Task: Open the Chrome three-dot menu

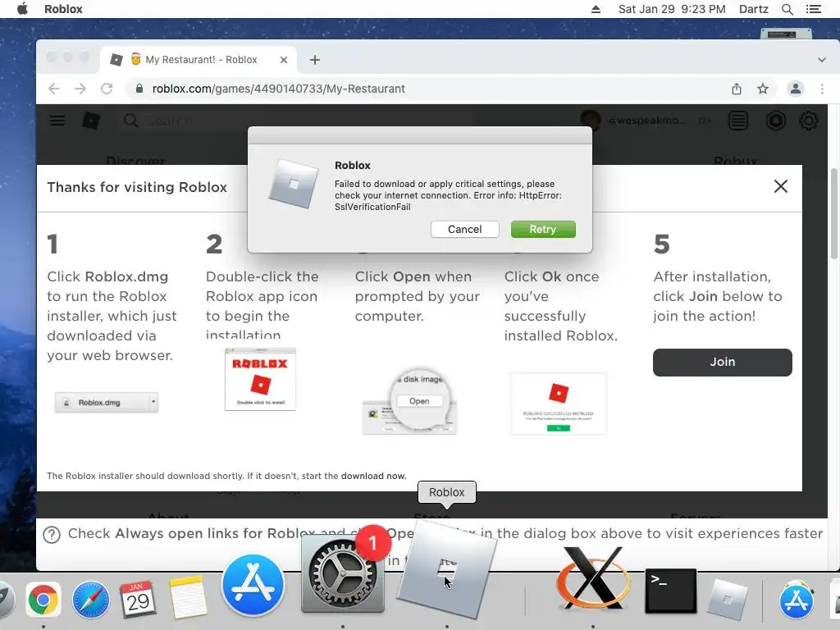Action: coord(822,89)
